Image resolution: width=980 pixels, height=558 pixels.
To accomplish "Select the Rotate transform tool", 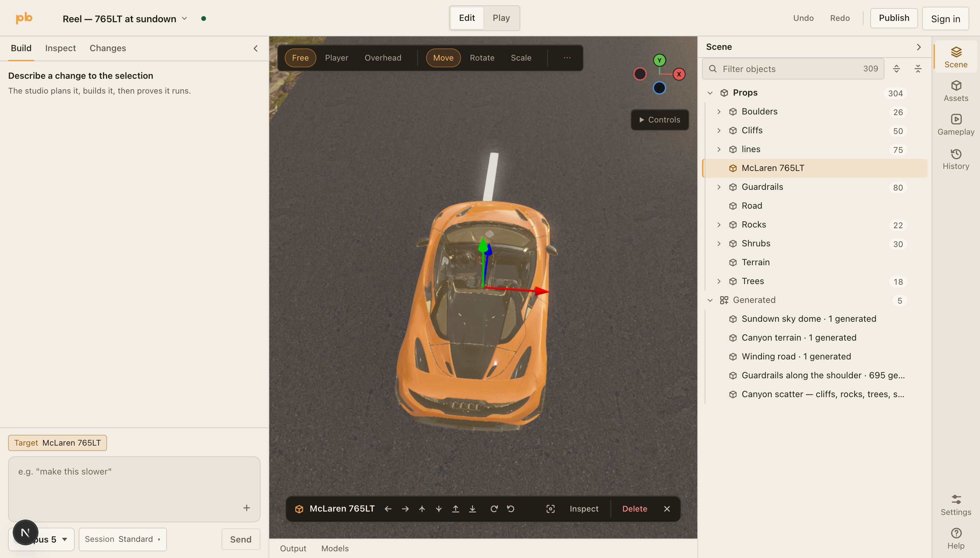I will point(482,58).
